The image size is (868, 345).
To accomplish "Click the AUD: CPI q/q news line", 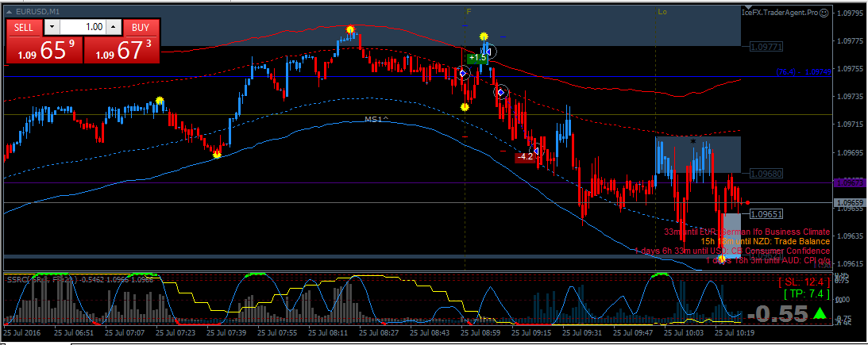I will point(769,260).
